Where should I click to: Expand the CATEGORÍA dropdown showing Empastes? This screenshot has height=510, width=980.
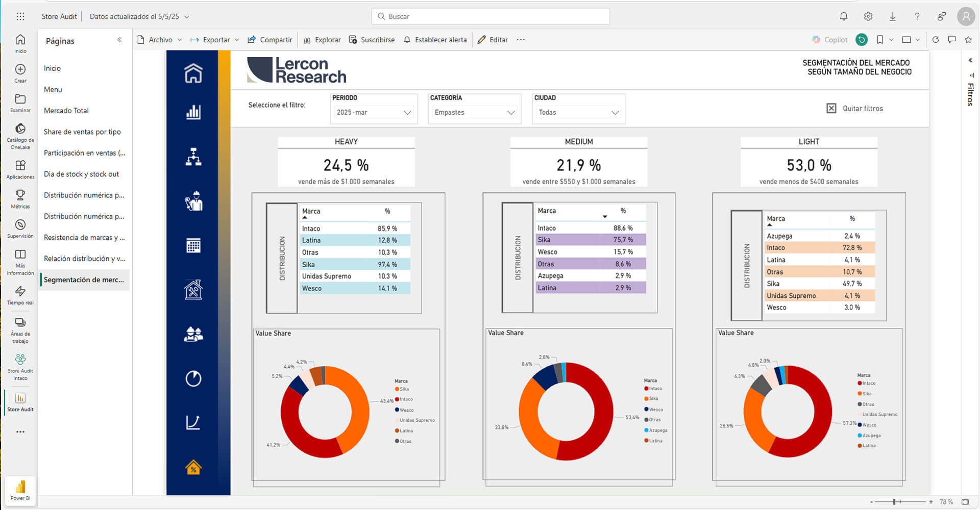(474, 112)
